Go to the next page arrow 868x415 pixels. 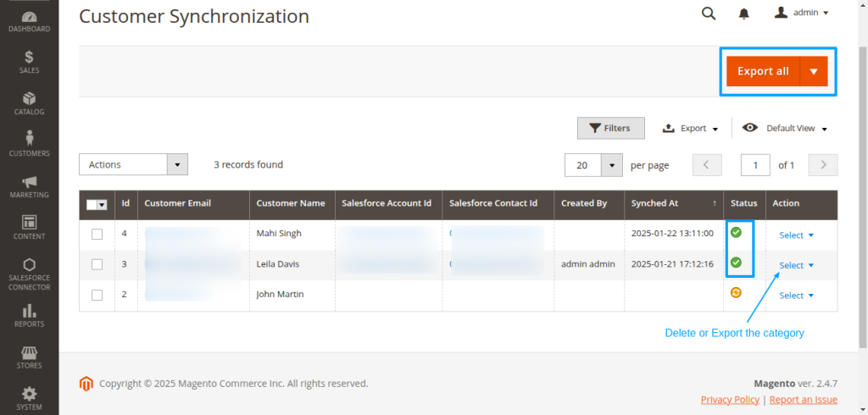[823, 165]
